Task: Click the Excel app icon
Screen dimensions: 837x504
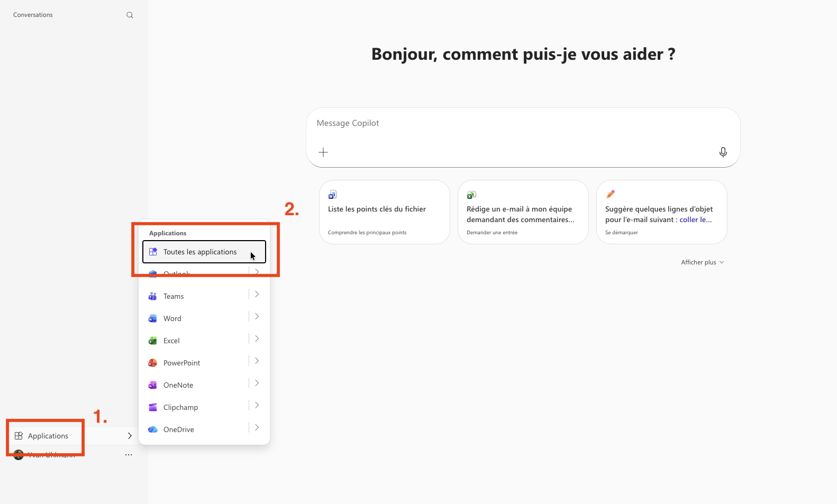Action: point(153,341)
